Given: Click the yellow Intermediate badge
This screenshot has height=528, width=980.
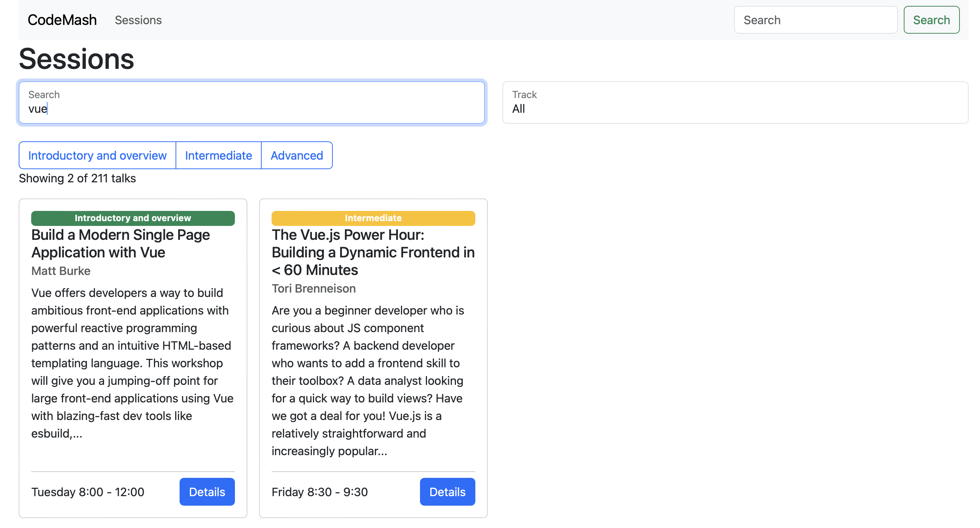Looking at the screenshot, I should tap(373, 218).
